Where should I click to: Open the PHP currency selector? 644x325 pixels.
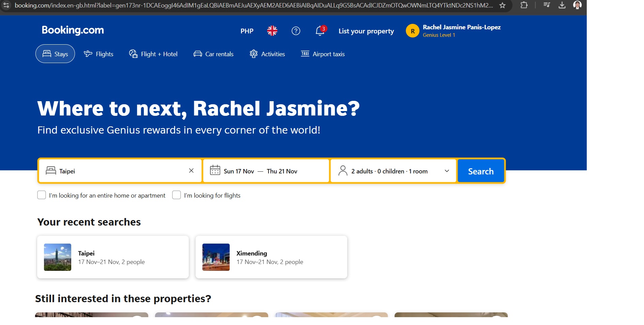pos(247,31)
